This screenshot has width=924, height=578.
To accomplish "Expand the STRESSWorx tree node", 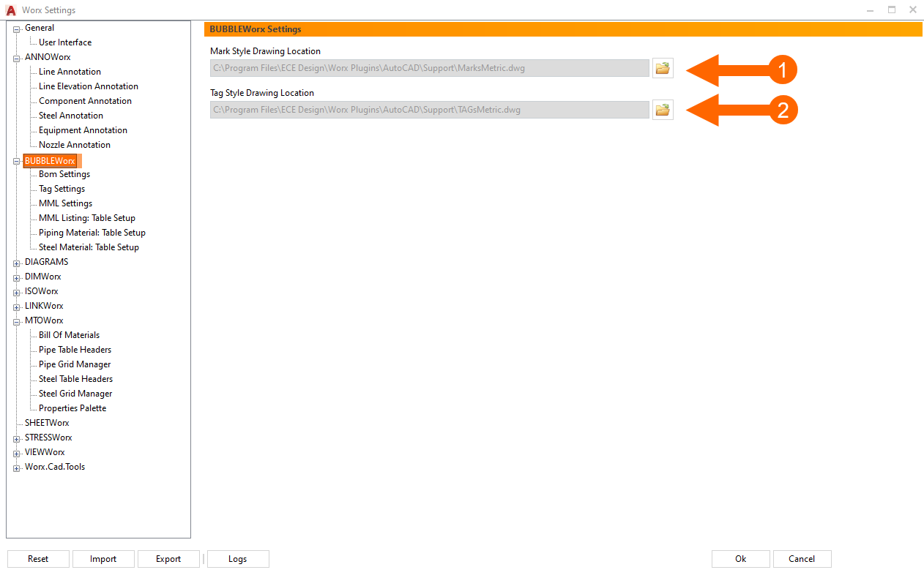I will coord(17,438).
